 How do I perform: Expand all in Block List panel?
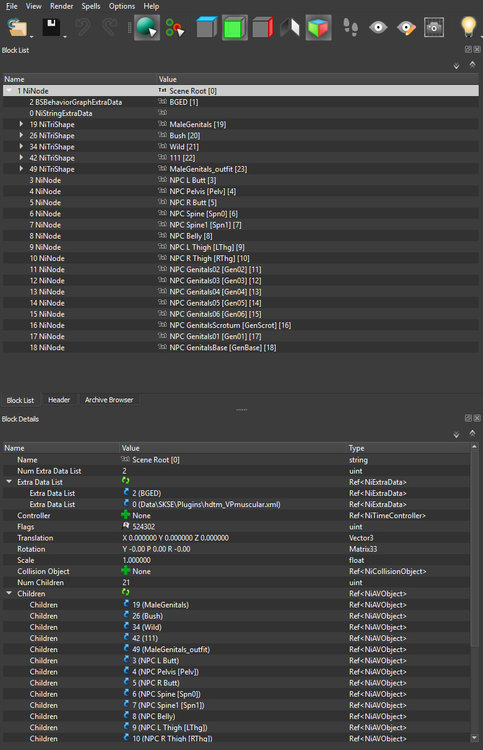pyautogui.click(x=456, y=66)
